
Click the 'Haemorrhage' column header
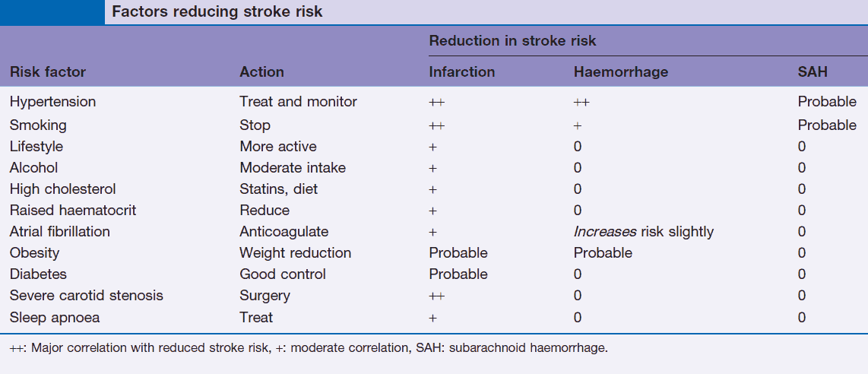coord(621,72)
